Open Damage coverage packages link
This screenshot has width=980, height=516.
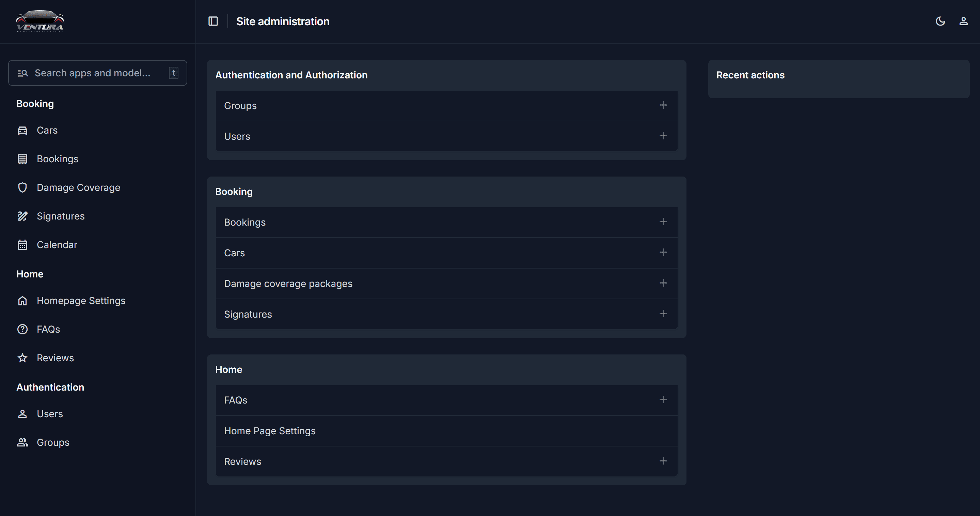(288, 284)
